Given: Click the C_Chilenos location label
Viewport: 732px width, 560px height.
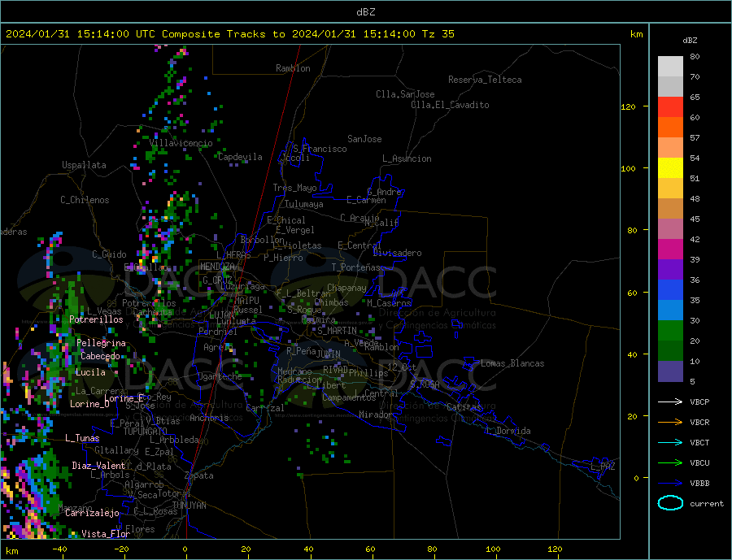Looking at the screenshot, I should (85, 200).
